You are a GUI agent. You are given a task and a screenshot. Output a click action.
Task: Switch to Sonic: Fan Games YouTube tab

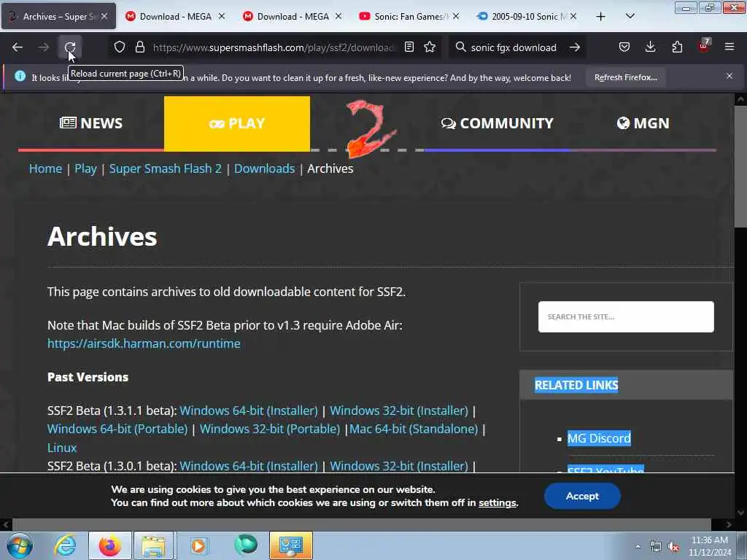410,17
